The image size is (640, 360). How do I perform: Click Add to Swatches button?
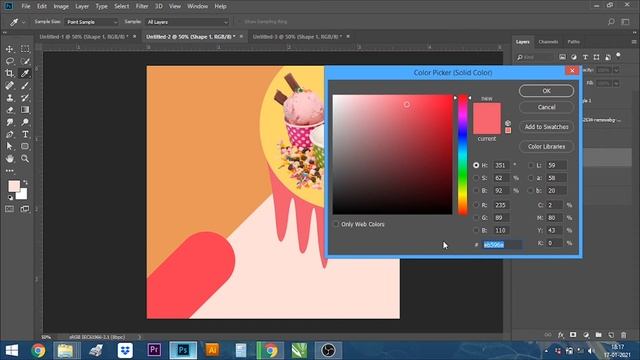[x=546, y=127]
